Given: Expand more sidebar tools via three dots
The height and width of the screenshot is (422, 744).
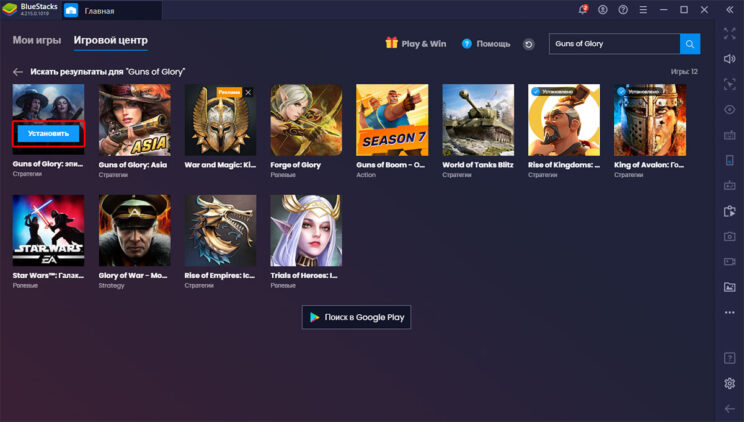Looking at the screenshot, I should 729,312.
